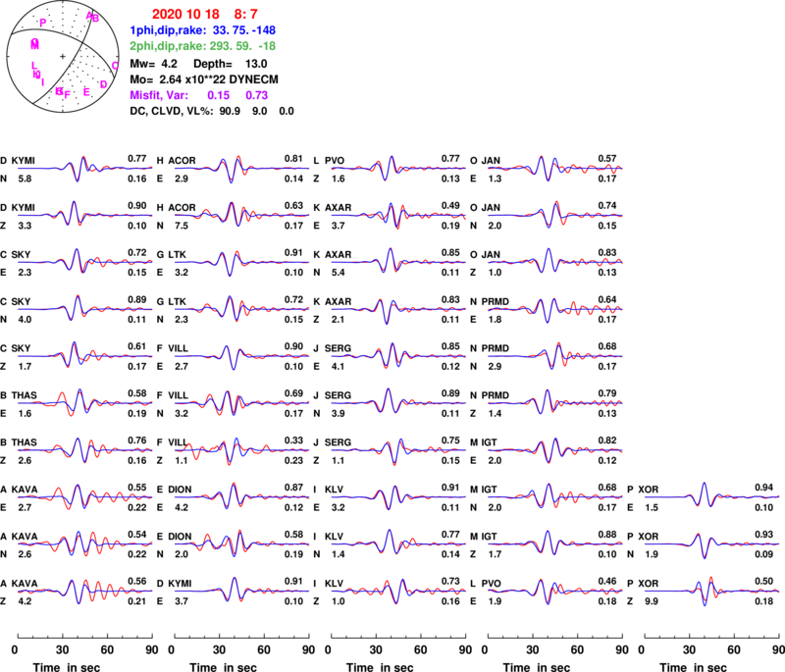
Task: Click the KLV E waveform trace
Action: point(398,496)
